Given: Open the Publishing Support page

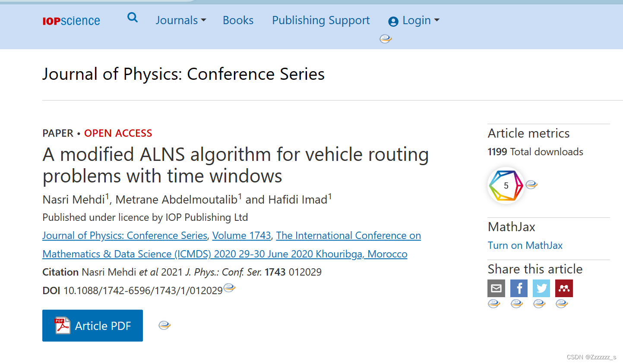Looking at the screenshot, I should [320, 20].
